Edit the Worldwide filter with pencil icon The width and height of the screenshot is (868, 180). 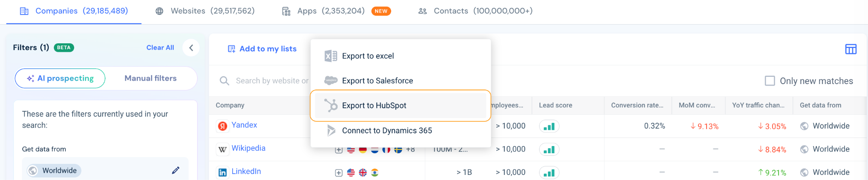pos(175,170)
